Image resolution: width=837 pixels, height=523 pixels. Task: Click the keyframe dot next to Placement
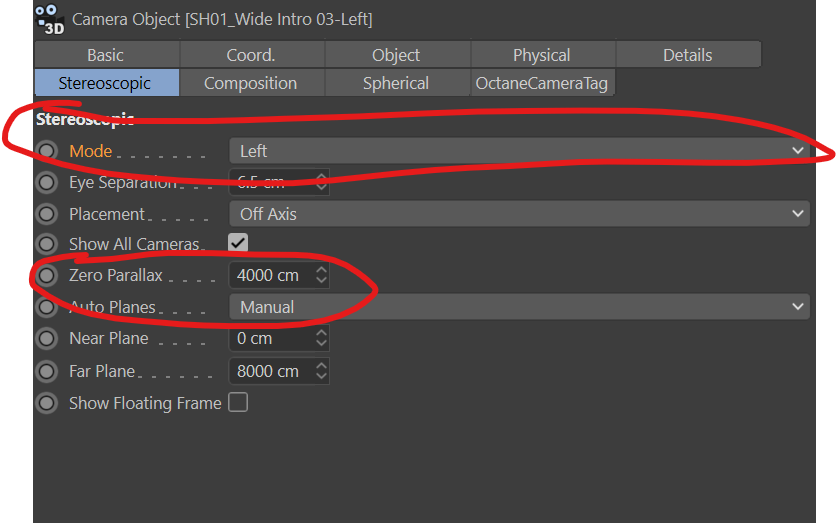tap(47, 214)
